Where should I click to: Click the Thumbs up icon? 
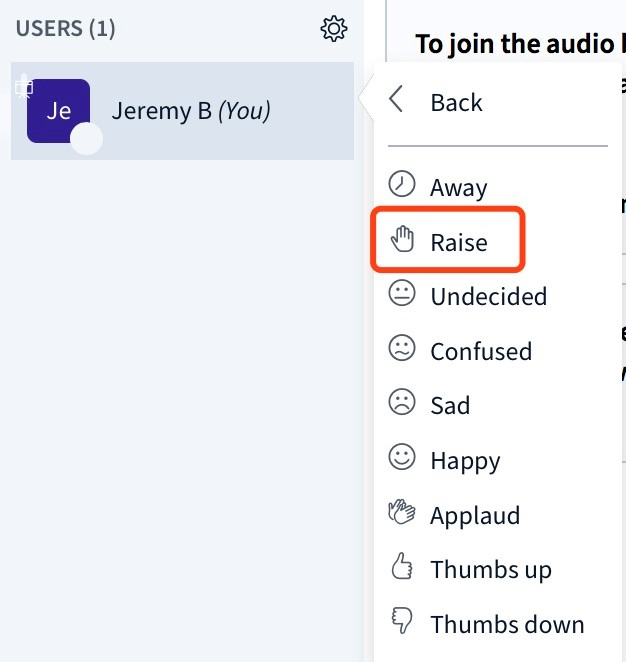click(x=402, y=569)
